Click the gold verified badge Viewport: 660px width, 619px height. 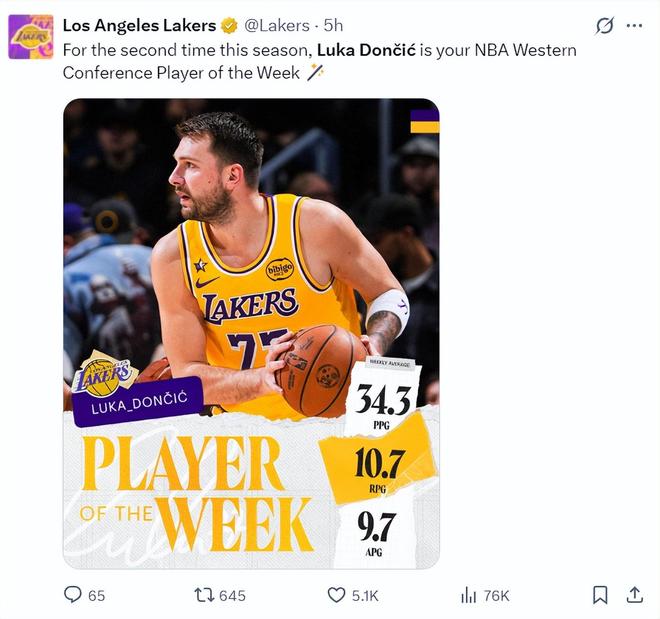(230, 25)
